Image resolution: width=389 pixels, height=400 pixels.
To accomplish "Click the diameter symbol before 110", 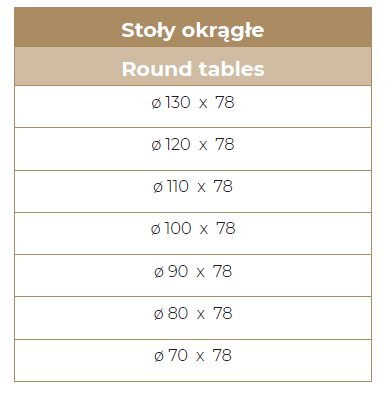I will click(x=158, y=187).
